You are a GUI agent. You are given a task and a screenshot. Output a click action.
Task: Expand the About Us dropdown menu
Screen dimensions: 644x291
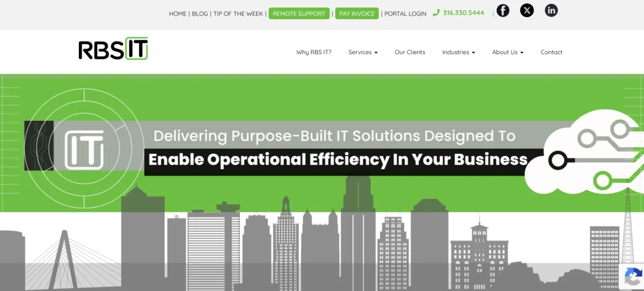[x=508, y=52]
